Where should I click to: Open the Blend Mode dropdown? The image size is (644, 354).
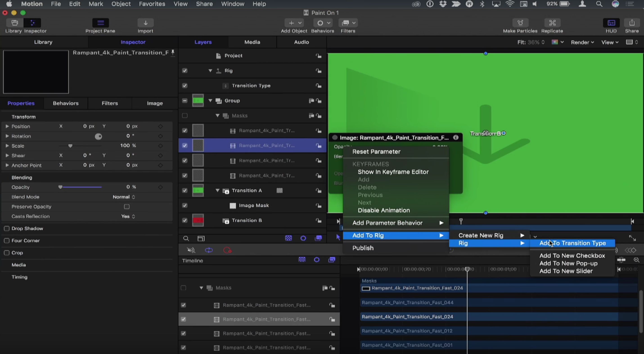coord(124,197)
